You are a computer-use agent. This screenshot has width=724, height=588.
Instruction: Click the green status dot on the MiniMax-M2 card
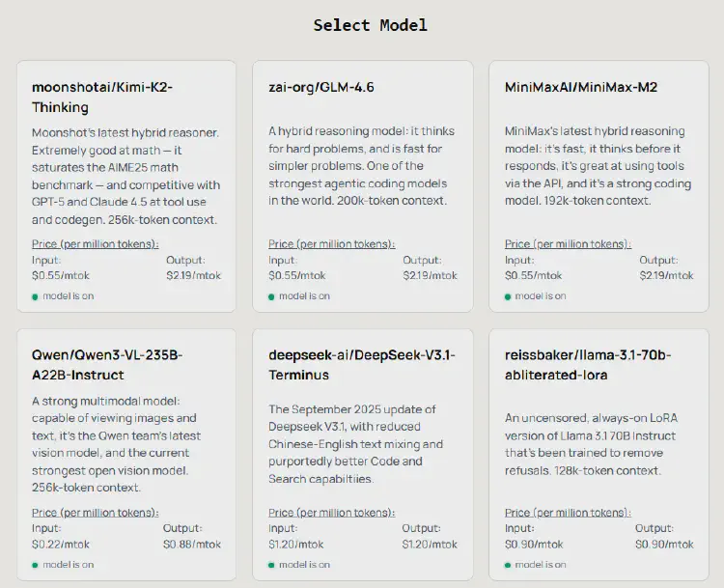[x=509, y=296]
